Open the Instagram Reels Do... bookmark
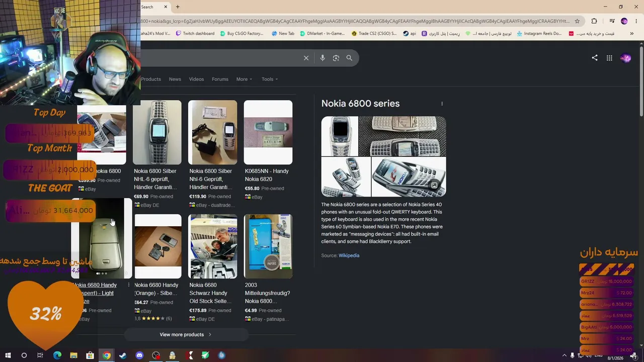The image size is (644, 362). pos(539,34)
